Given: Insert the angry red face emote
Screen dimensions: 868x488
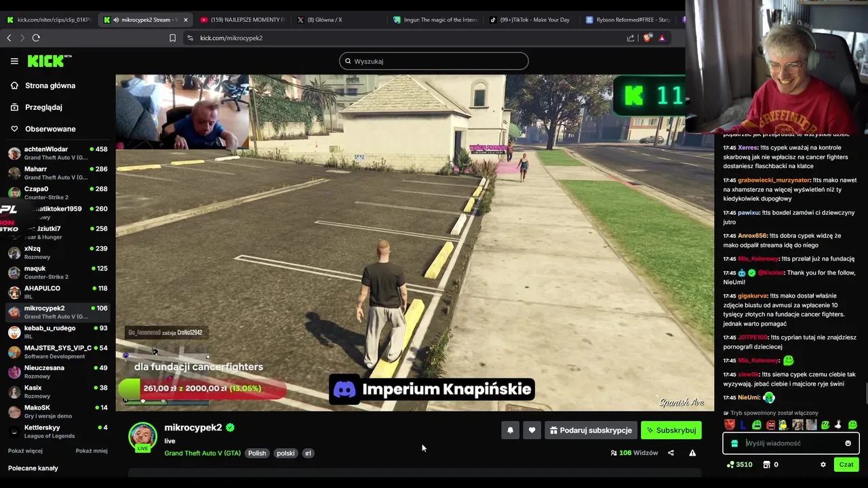Looking at the screenshot, I should tap(770, 425).
